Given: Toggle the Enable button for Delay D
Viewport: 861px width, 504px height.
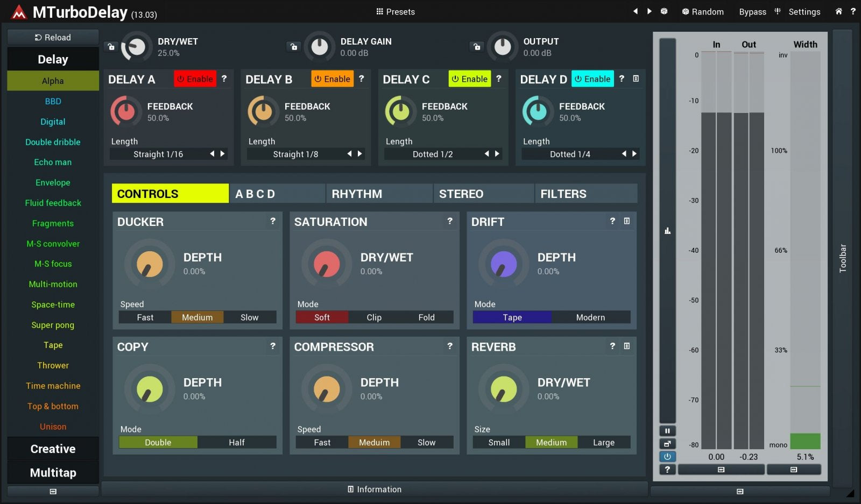Looking at the screenshot, I should click(592, 79).
